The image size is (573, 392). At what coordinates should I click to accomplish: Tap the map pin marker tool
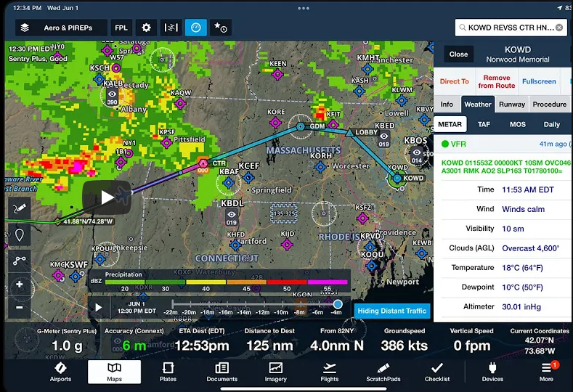point(19,235)
